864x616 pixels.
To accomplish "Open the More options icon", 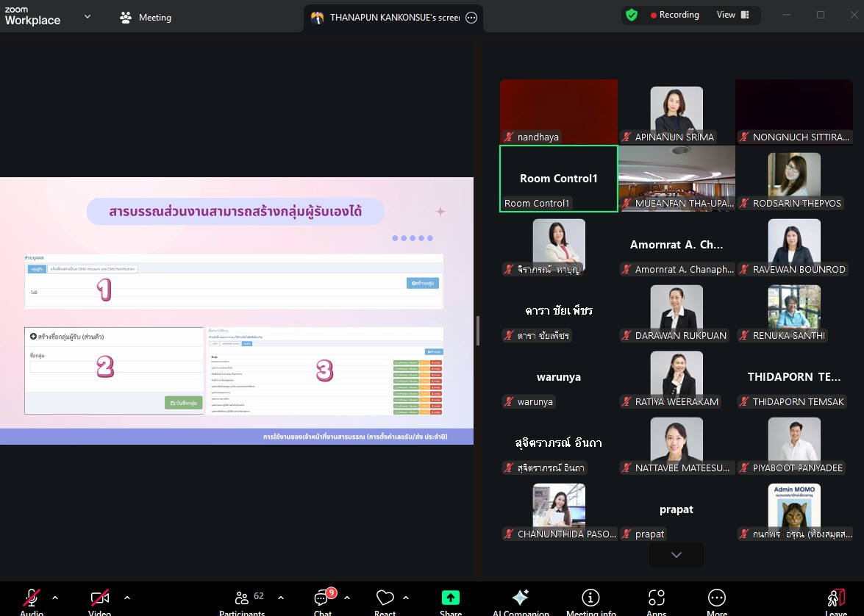I will click(x=716, y=598).
